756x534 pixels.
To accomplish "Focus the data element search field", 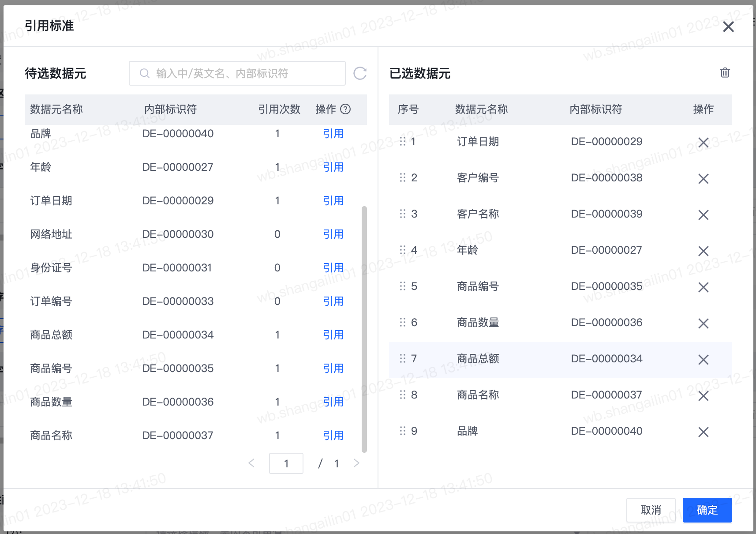I will tap(237, 73).
